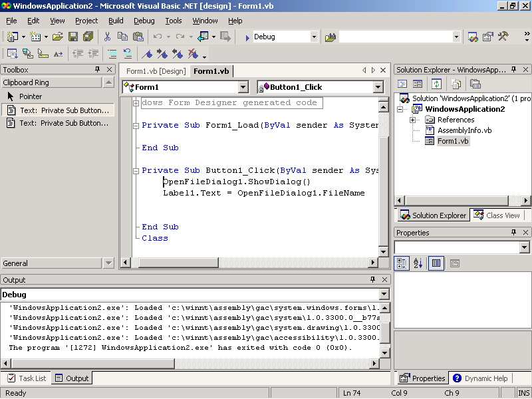
Task: Open the Button1_Click method dropdown
Action: (x=378, y=87)
